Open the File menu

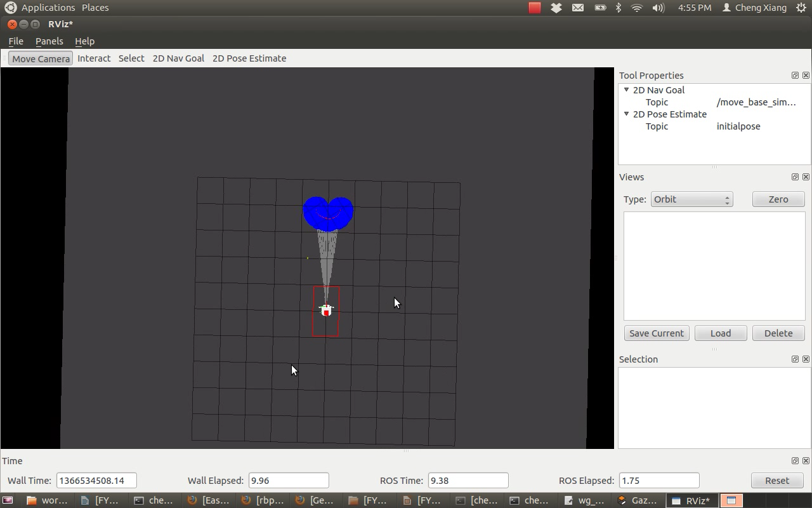16,41
